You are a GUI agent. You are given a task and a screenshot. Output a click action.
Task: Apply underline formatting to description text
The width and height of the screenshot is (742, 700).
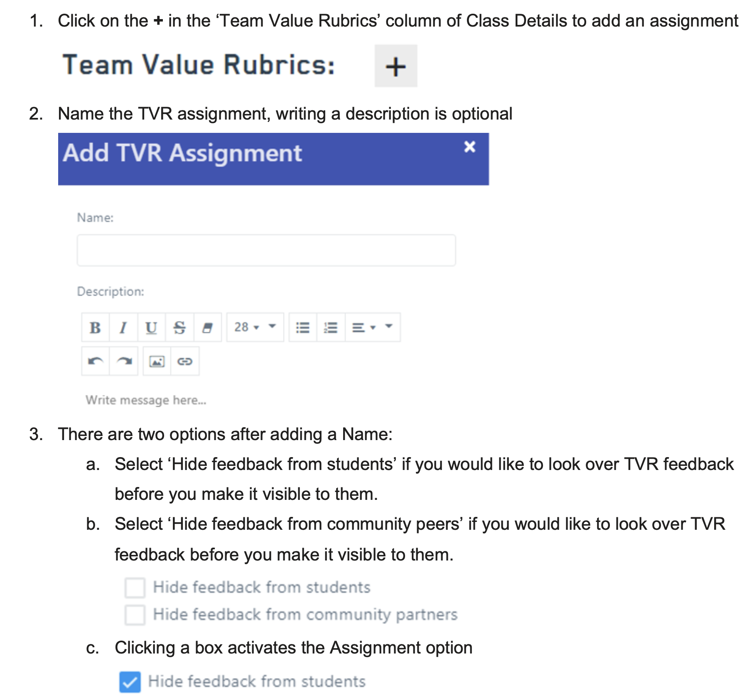tap(151, 328)
